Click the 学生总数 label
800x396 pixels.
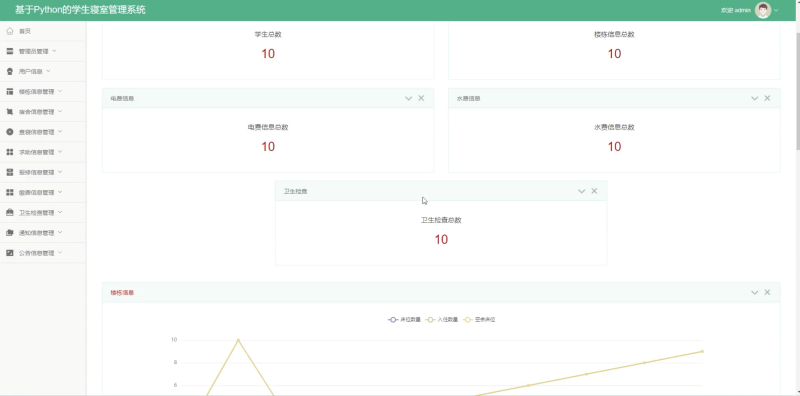tap(268, 34)
